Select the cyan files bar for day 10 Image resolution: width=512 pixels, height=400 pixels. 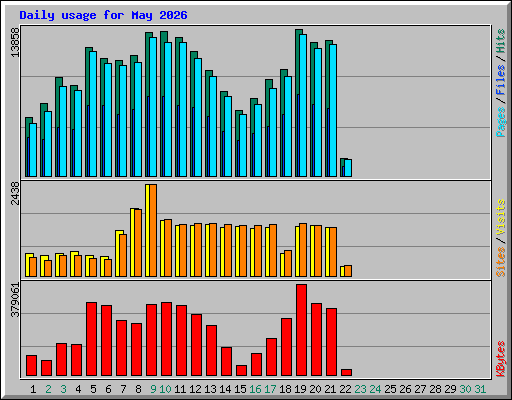[x=168, y=109]
